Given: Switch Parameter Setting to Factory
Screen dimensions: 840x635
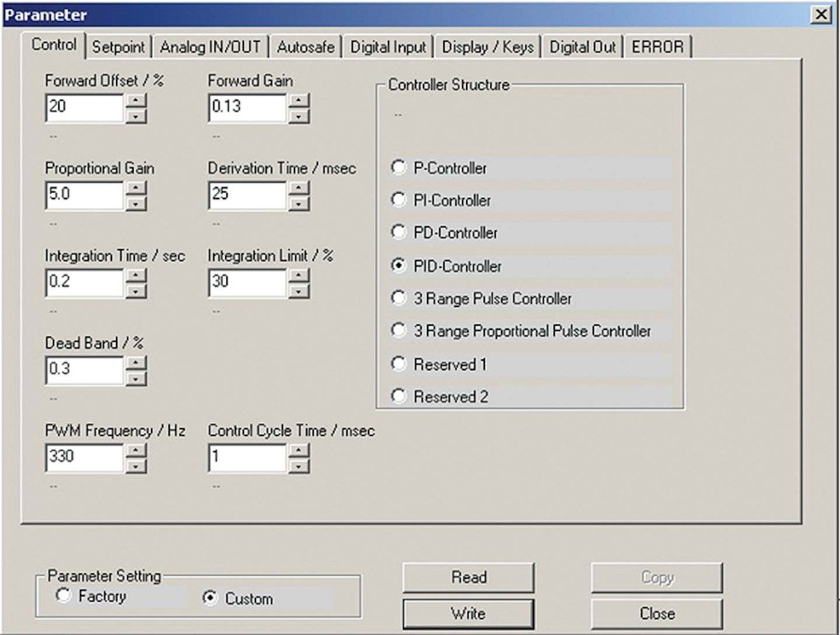Looking at the screenshot, I should point(64,596).
